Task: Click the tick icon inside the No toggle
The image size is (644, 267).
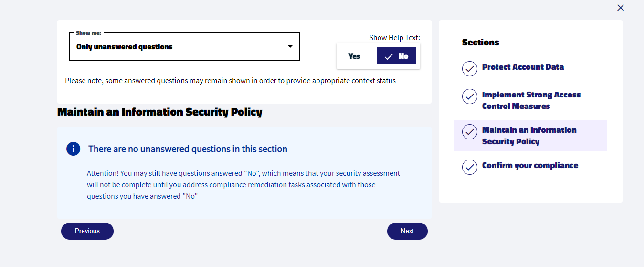Action: point(389,56)
